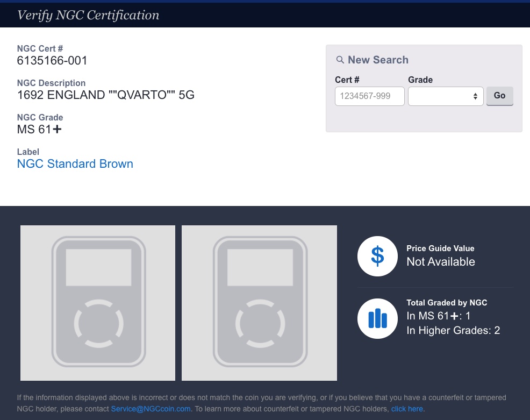Viewport: 530px width, 420px height.
Task: Click the dollar sign Price Guide icon
Action: [x=377, y=256]
